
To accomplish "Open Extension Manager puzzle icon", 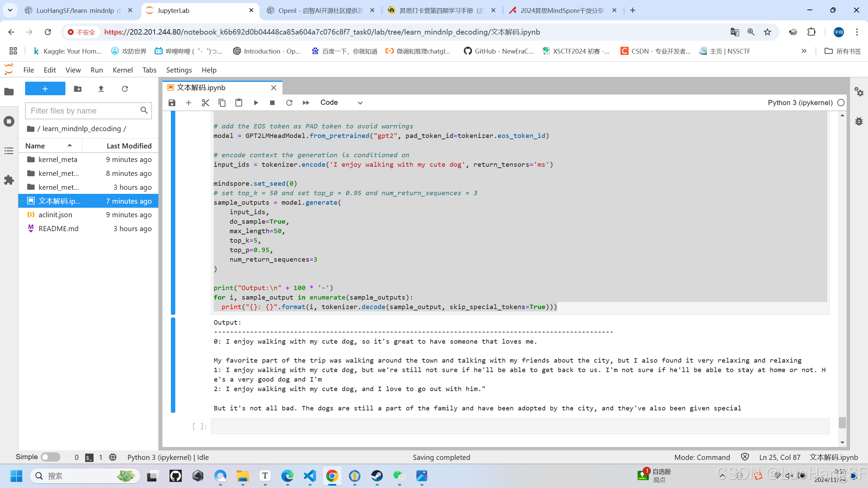I will tap(9, 180).
